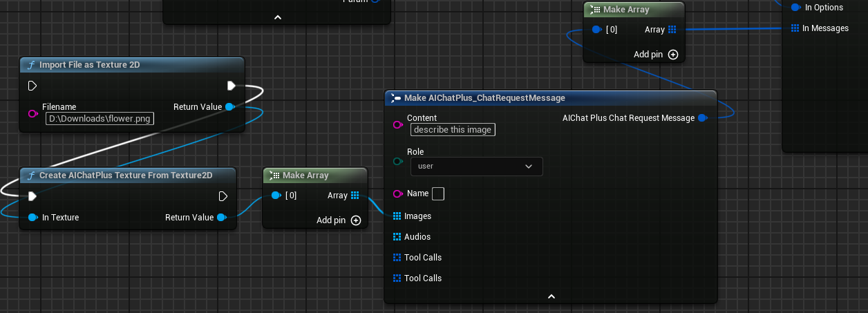Collapse the top node using its chevron
The height and width of the screenshot is (313, 868).
click(278, 17)
